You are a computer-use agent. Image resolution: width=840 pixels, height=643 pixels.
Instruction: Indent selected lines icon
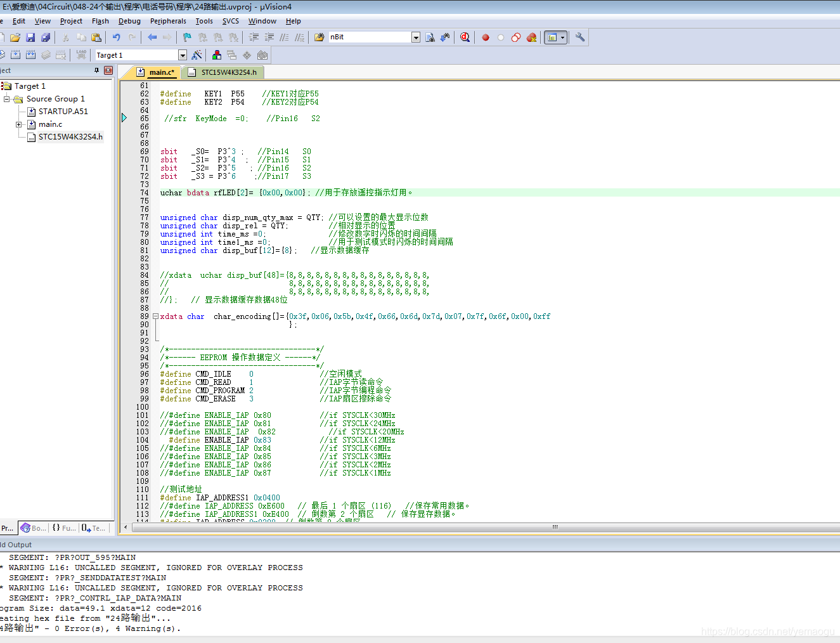[x=254, y=37]
